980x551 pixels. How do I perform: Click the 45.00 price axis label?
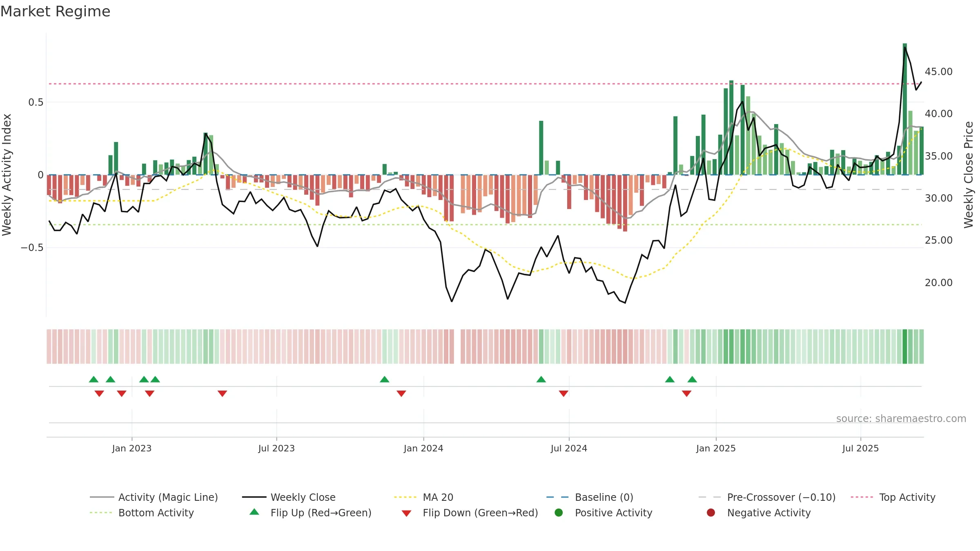click(938, 72)
